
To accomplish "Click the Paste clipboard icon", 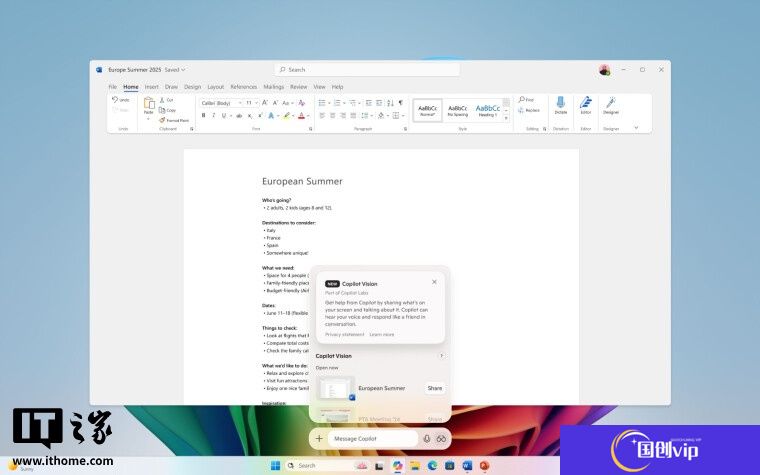I will pos(149,103).
